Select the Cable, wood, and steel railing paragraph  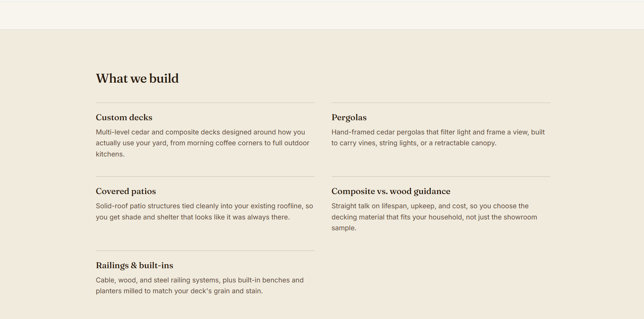[x=200, y=285]
